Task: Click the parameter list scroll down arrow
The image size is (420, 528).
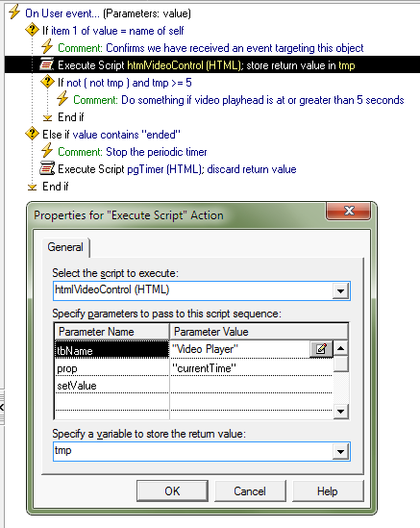Action: pos(340,412)
